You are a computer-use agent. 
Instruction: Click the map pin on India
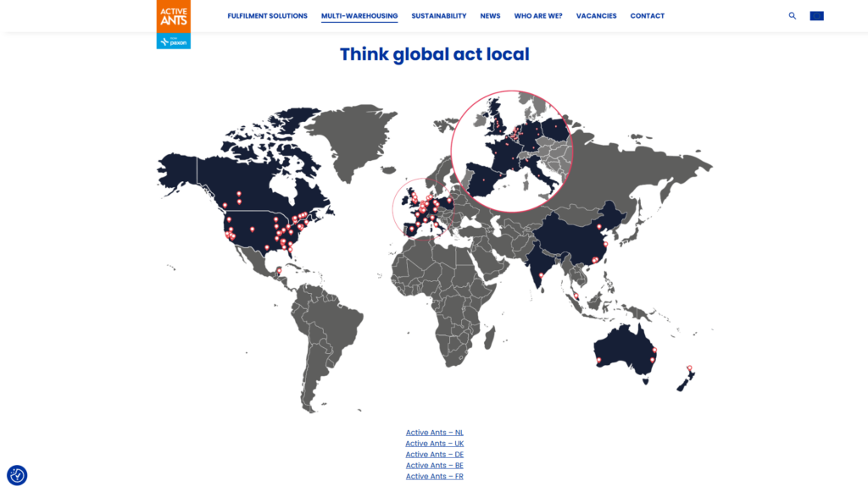click(541, 275)
